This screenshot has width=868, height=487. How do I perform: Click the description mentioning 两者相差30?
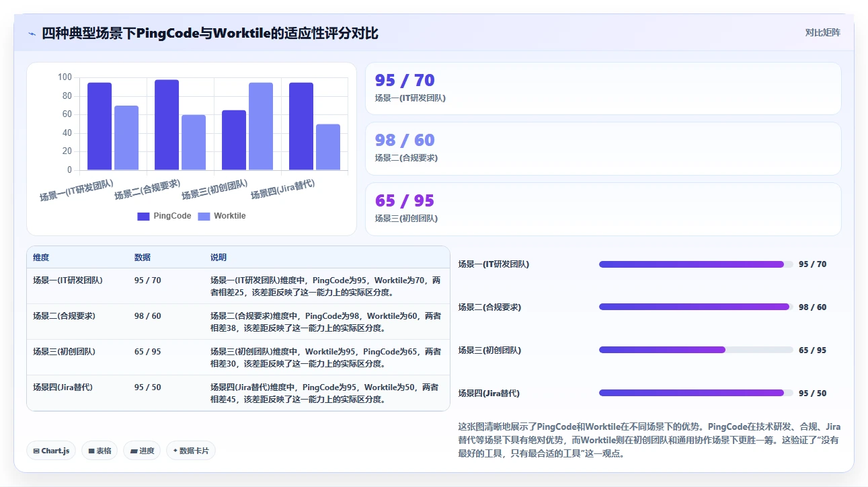click(326, 358)
